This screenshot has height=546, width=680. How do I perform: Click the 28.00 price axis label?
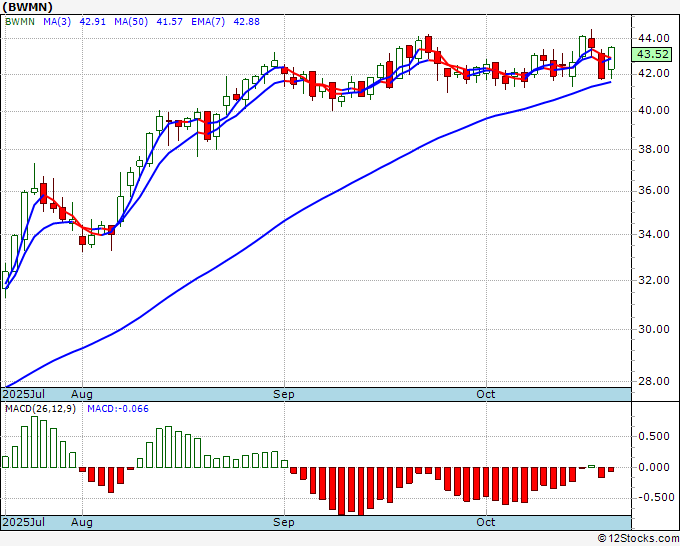coord(653,381)
